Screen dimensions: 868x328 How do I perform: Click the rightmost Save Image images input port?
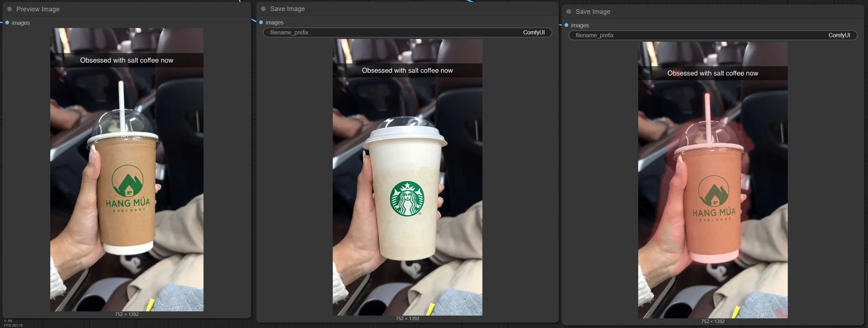(x=567, y=25)
